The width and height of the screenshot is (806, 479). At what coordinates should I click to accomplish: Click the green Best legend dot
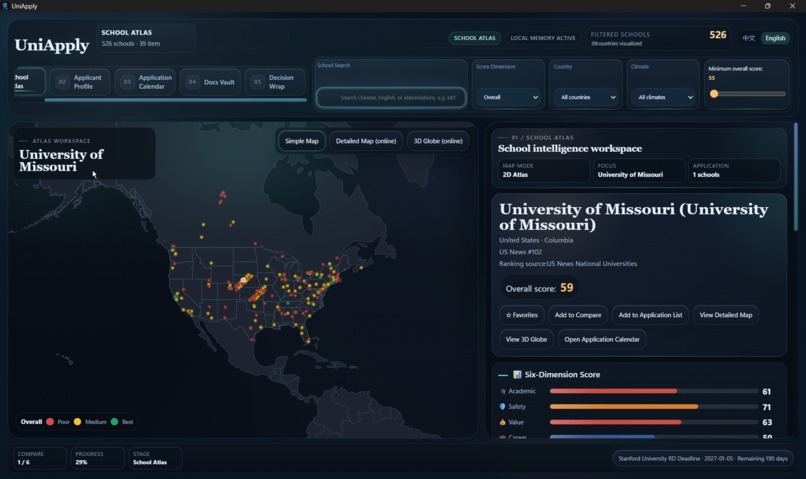114,421
